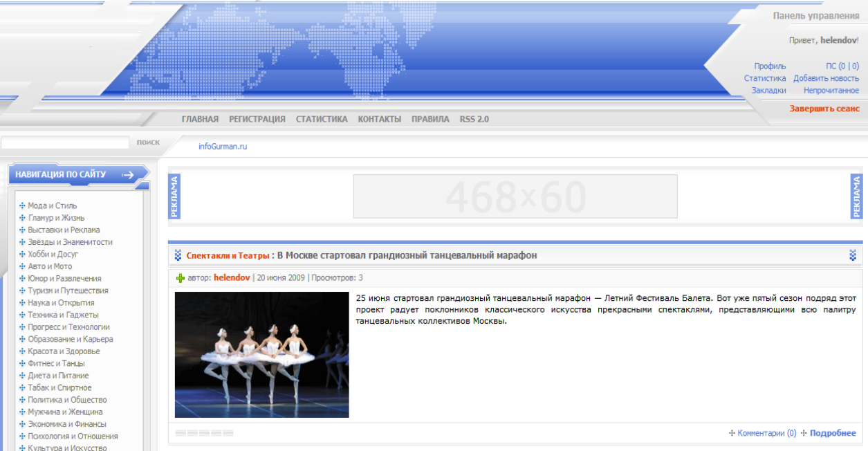This screenshot has width=868, height=451.
Task: Select the Гламур и Жизнь category
Action: [x=56, y=218]
